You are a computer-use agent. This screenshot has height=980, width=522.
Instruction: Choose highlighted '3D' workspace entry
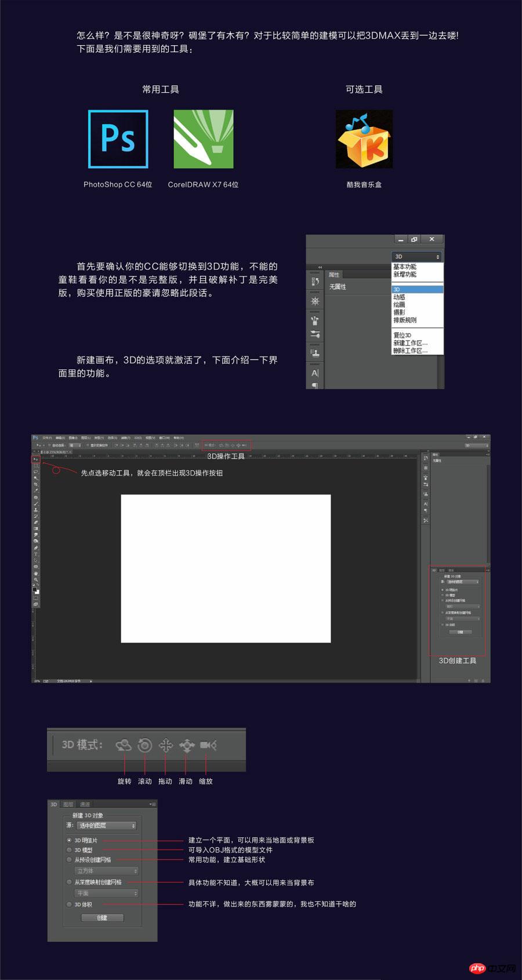coord(418,289)
